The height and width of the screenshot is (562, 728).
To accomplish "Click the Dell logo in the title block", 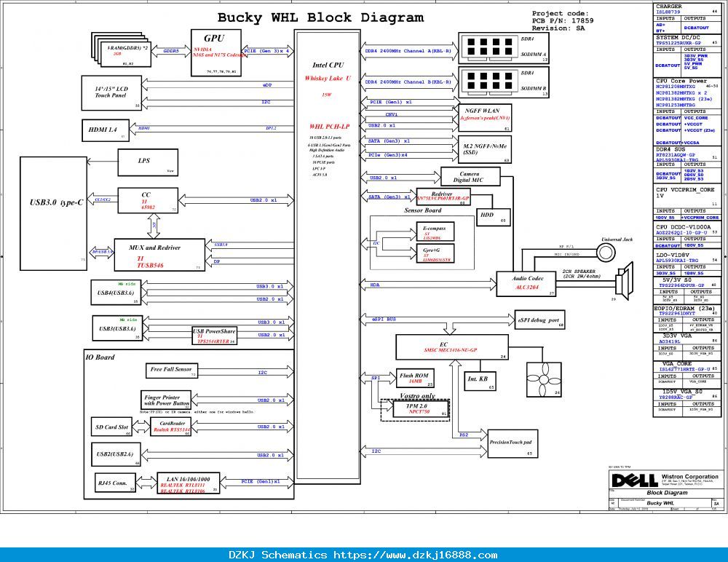I will tap(635, 480).
